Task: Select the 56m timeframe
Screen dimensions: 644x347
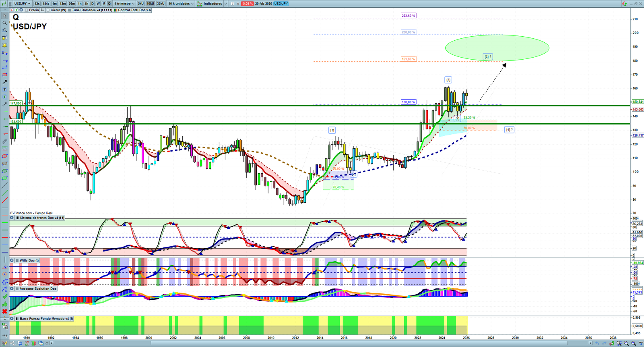Action: pos(72,4)
